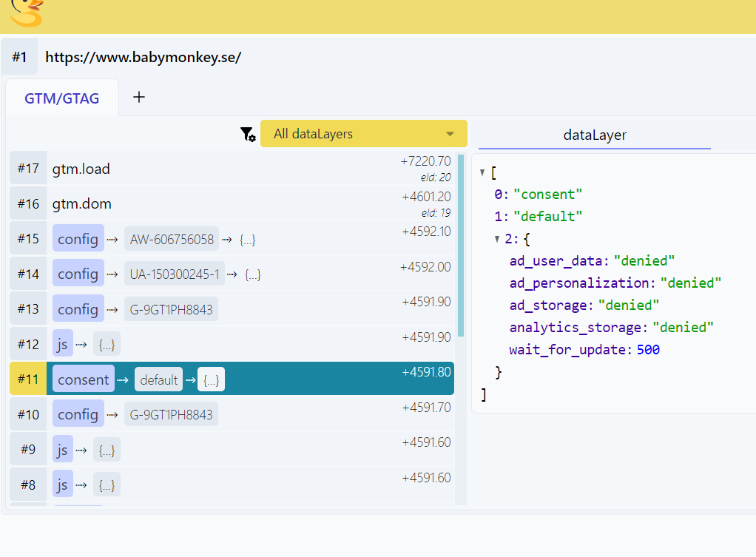The height and width of the screenshot is (557, 756).
Task: Click the default chip in row #11
Action: click(158, 380)
